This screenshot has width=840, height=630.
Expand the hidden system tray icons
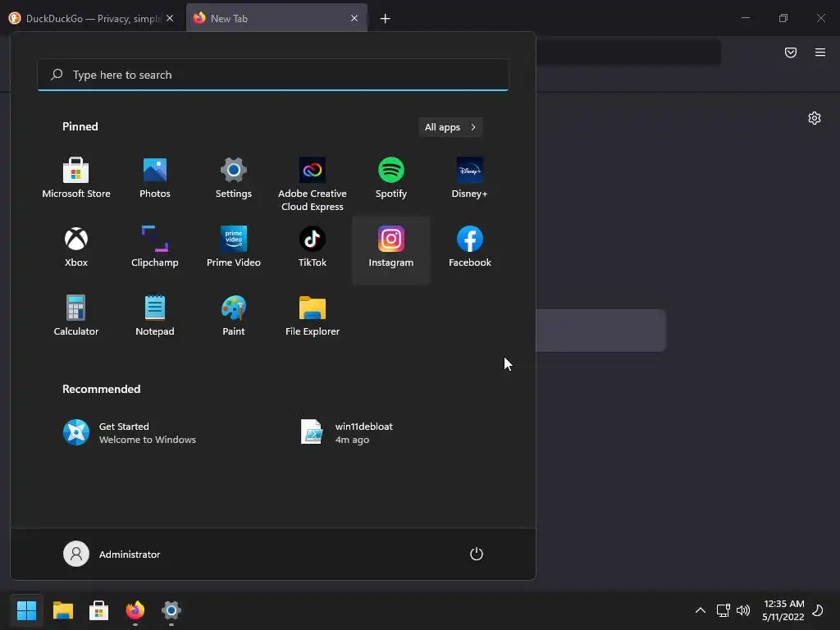coord(701,610)
